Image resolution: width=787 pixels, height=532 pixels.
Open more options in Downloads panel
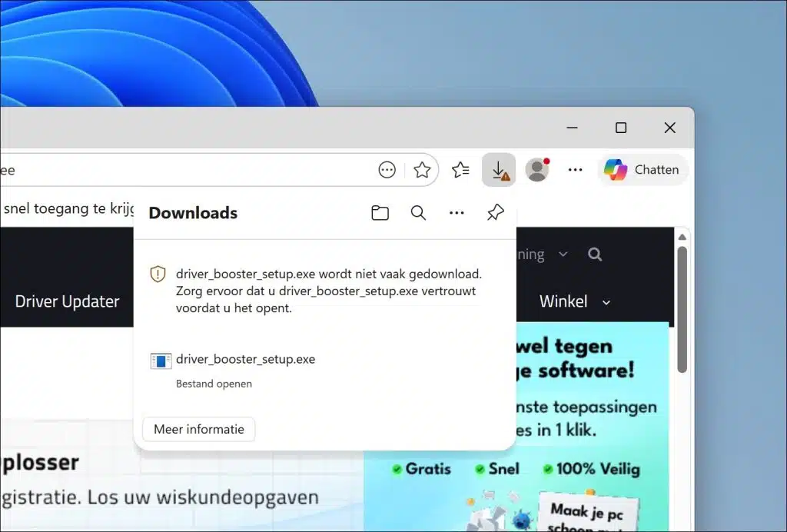pos(457,213)
